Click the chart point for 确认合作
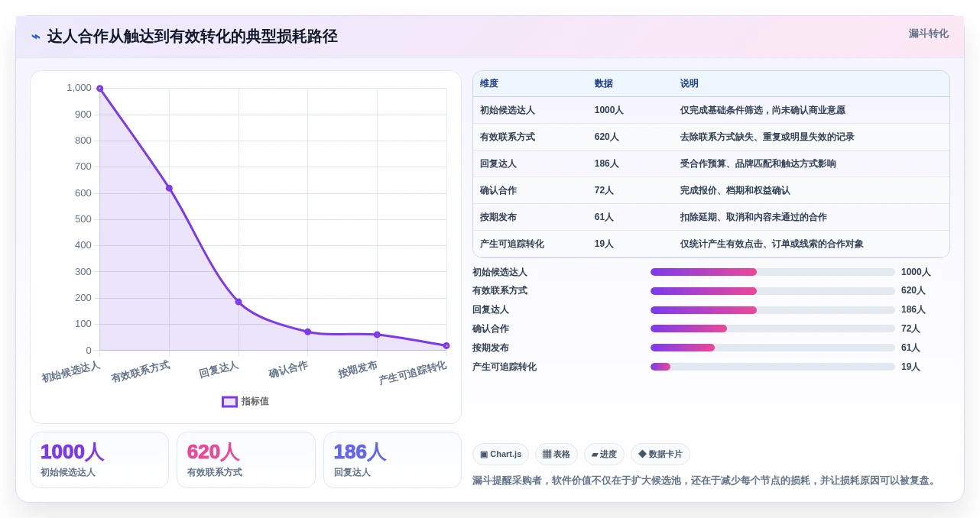The height and width of the screenshot is (518, 980). tap(307, 332)
